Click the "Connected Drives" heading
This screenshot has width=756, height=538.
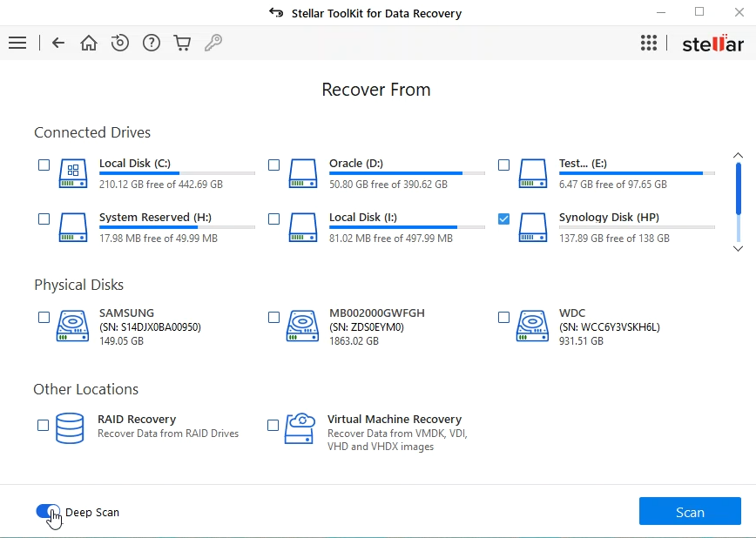92,132
